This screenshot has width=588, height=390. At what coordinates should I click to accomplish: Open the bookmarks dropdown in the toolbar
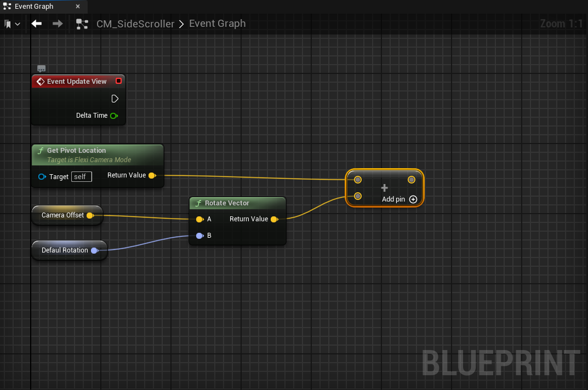tap(12, 24)
